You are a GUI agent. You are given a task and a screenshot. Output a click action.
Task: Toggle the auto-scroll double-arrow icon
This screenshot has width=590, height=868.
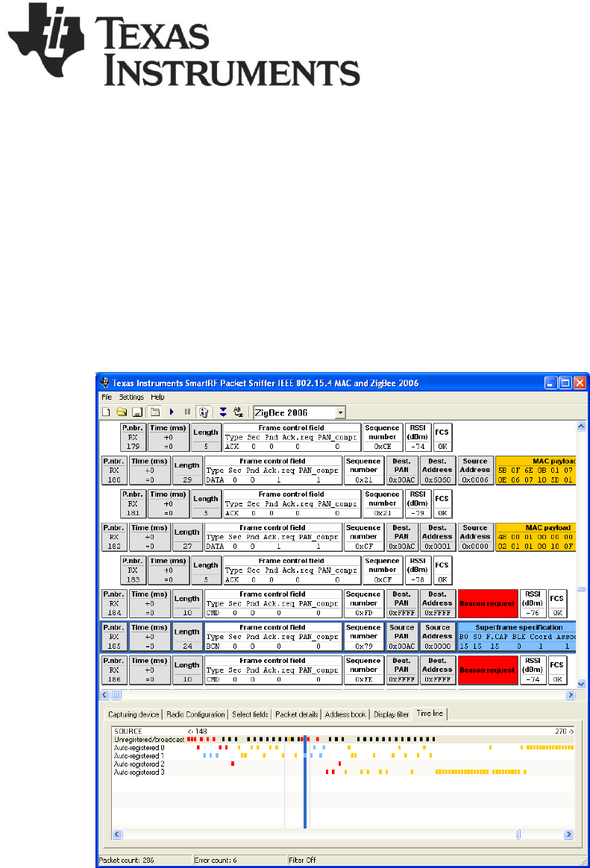point(223,412)
